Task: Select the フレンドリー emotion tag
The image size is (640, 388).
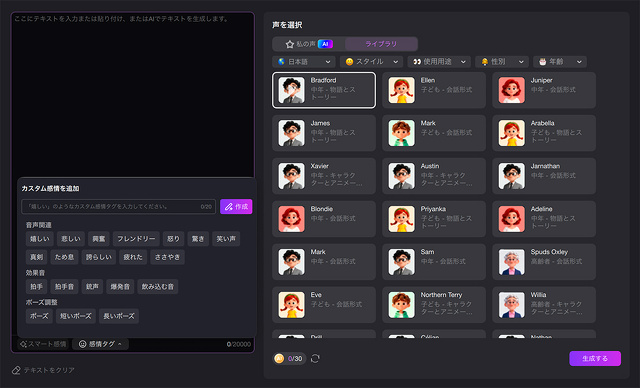Action: tap(136, 239)
